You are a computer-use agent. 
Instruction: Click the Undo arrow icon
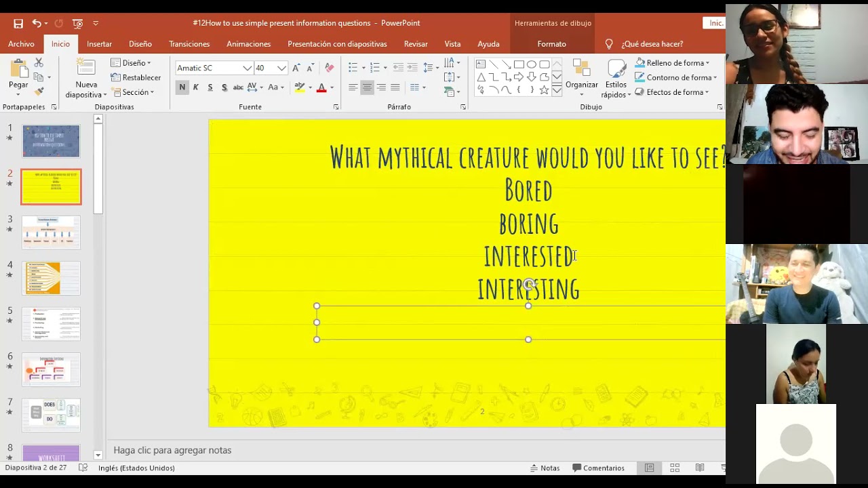point(36,23)
